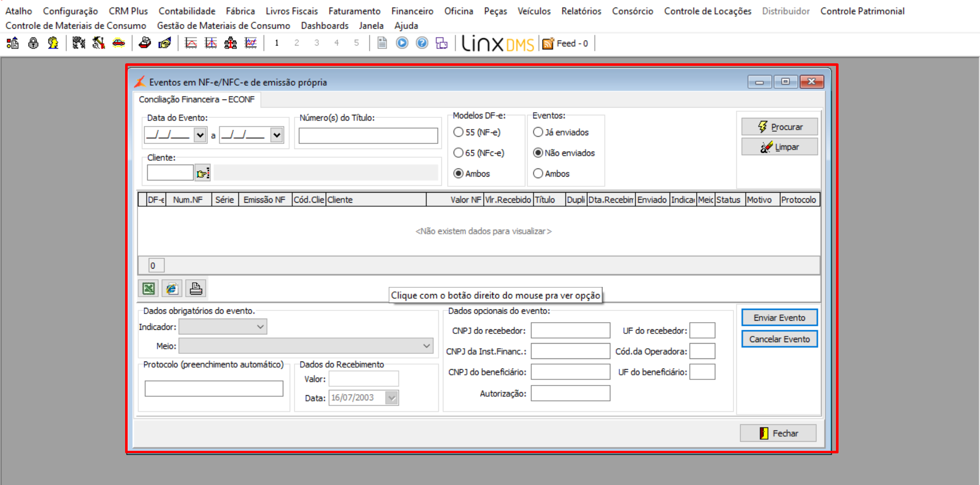Open the Dashboards menu

325,26
